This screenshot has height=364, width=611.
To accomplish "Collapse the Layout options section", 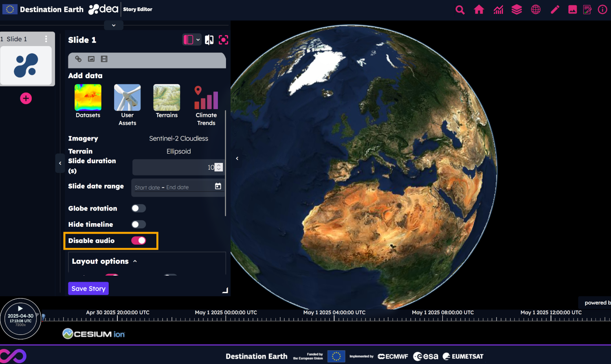I will tap(135, 261).
